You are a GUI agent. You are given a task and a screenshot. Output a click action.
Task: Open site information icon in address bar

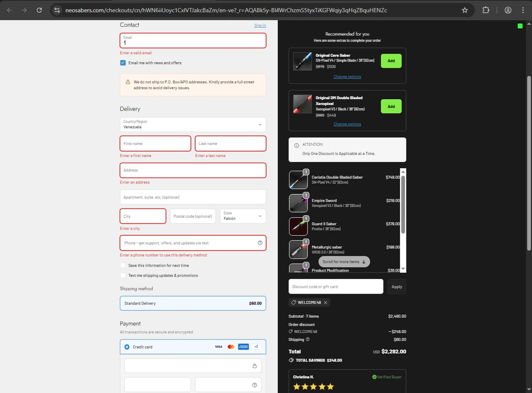tap(57, 10)
